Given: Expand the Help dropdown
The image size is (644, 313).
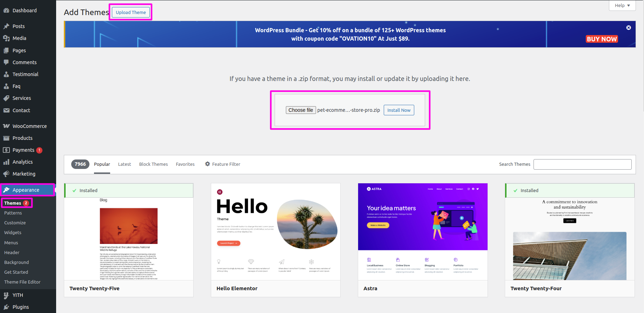Looking at the screenshot, I should [x=622, y=6].
